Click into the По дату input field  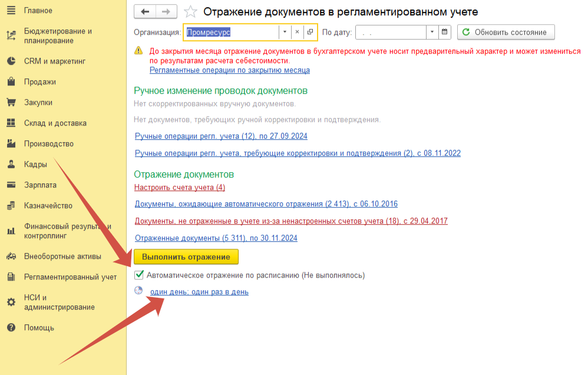(x=391, y=32)
